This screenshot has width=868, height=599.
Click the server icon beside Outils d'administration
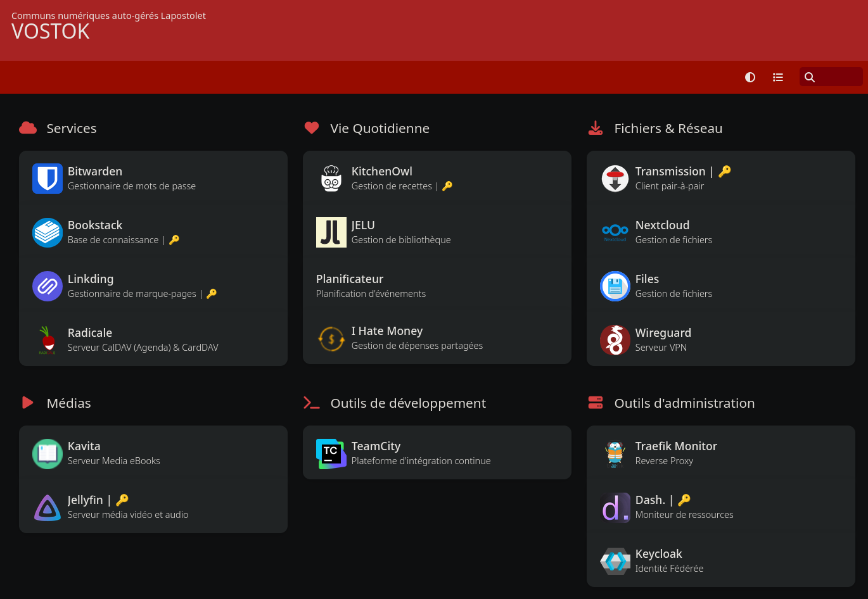(x=596, y=403)
